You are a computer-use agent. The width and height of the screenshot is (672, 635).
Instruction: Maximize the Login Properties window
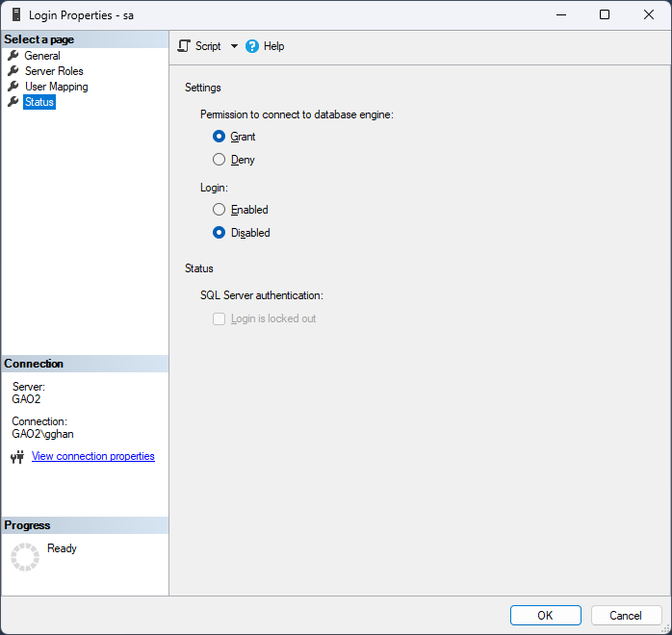pyautogui.click(x=605, y=14)
